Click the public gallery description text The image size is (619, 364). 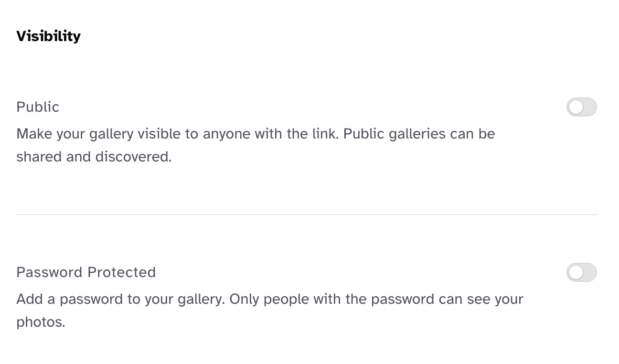click(256, 145)
